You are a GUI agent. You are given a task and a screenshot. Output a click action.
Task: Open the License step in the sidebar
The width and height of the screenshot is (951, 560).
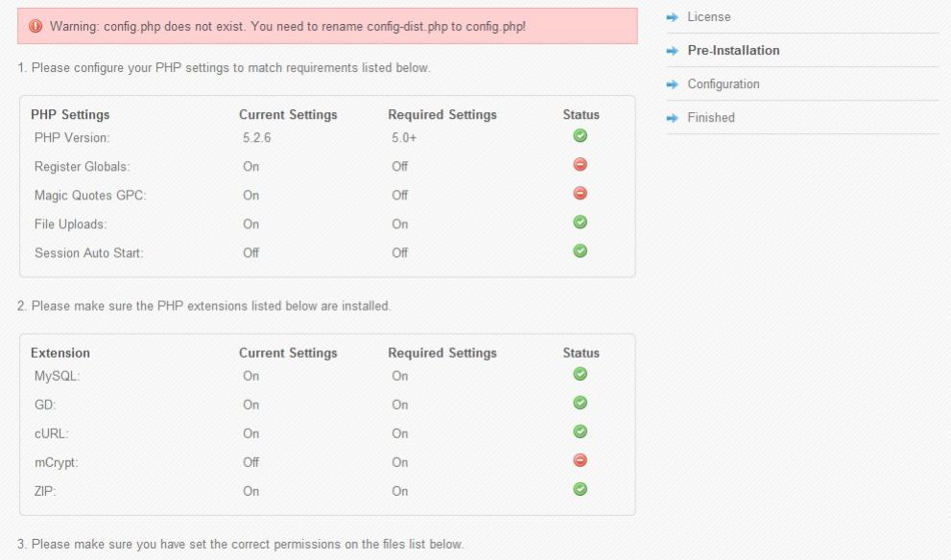708,17
